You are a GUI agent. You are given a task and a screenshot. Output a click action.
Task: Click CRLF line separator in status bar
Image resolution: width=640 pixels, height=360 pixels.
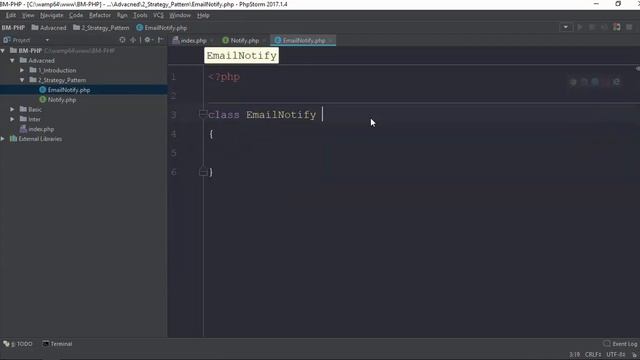pyautogui.click(x=593, y=354)
